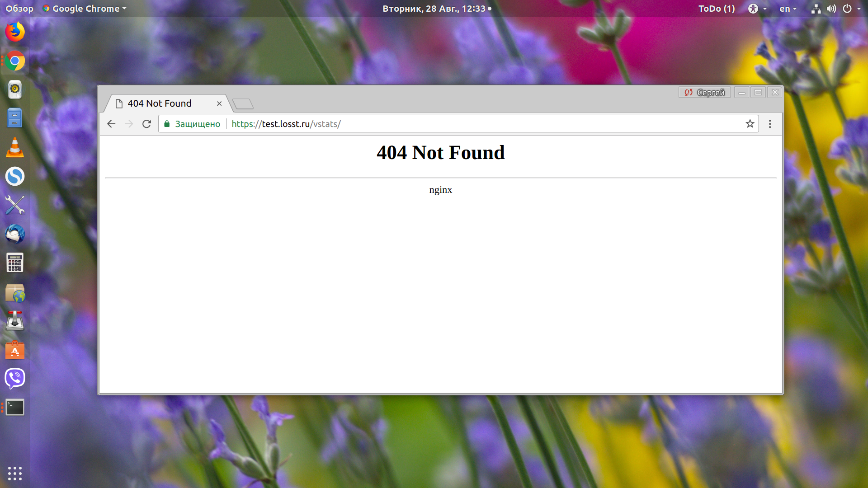Screen dimensions: 868x488
Task: Expand the accessibility menu
Action: [x=757, y=9]
